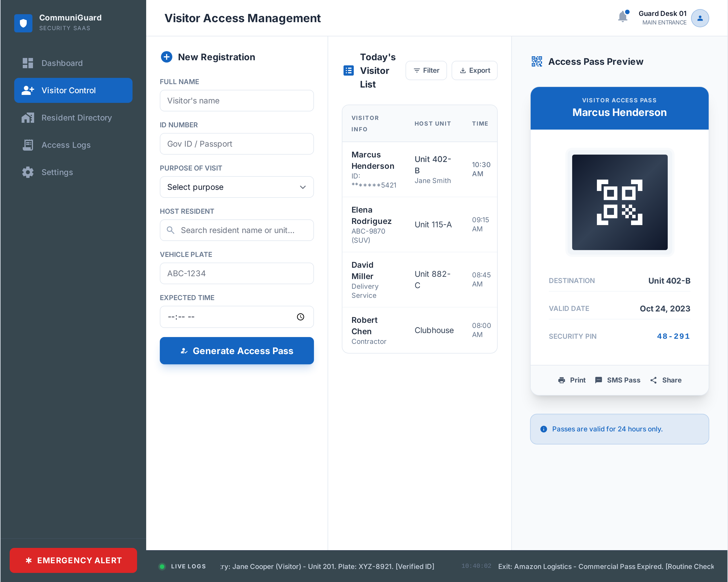Screen dimensions: 728x582
Task: Click the search icon in Host Resident
Action: tap(171, 230)
